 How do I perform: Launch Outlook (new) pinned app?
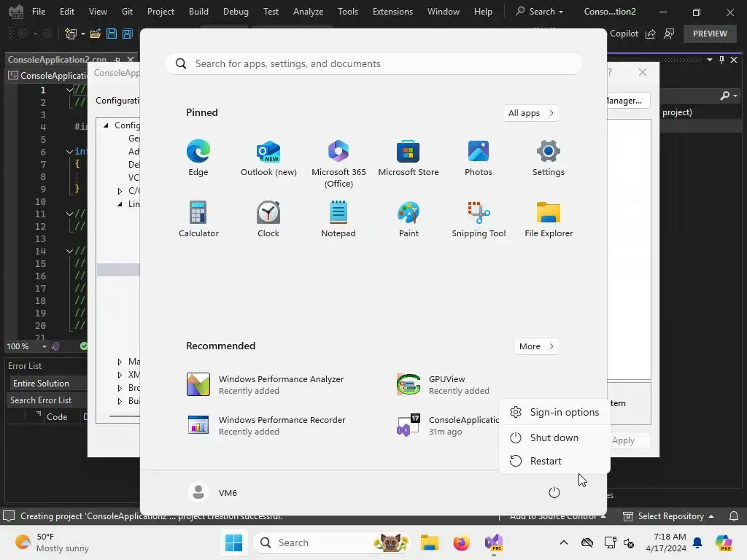268,158
